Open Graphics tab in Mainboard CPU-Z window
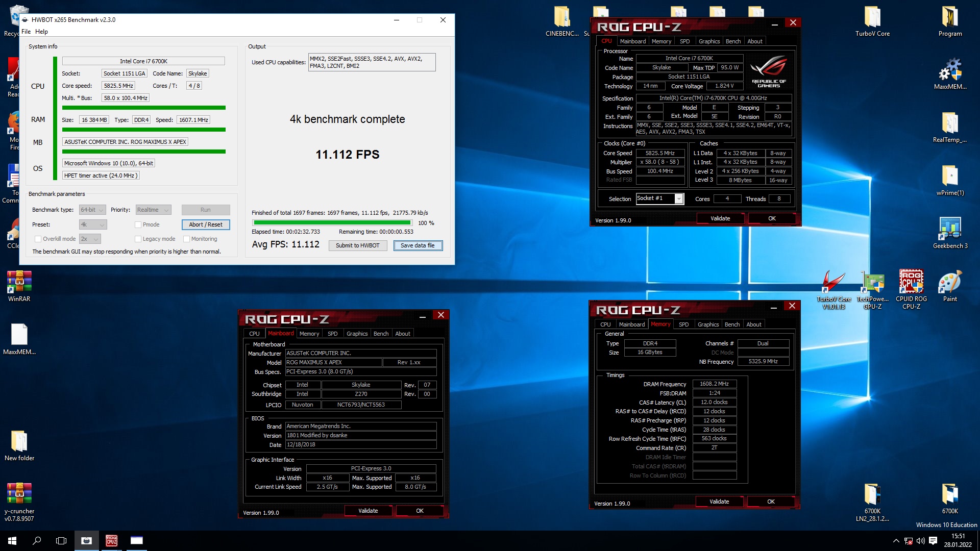This screenshot has height=551, width=980. click(x=357, y=334)
